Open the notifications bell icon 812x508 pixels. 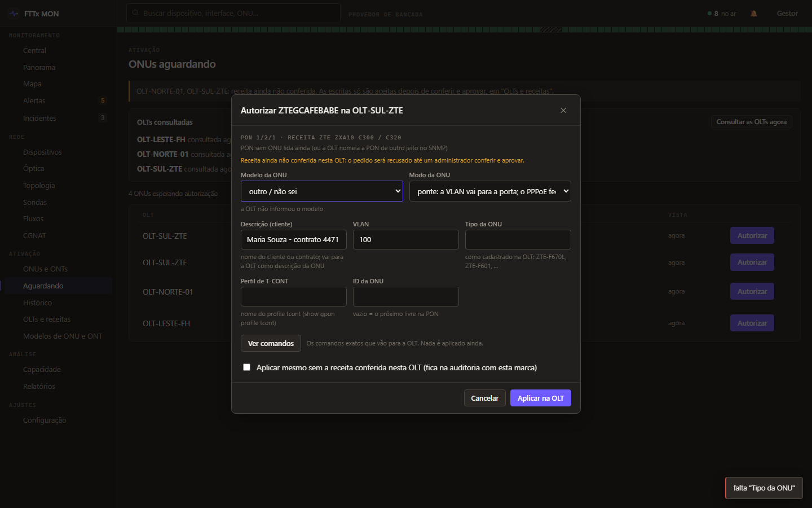pyautogui.click(x=754, y=14)
